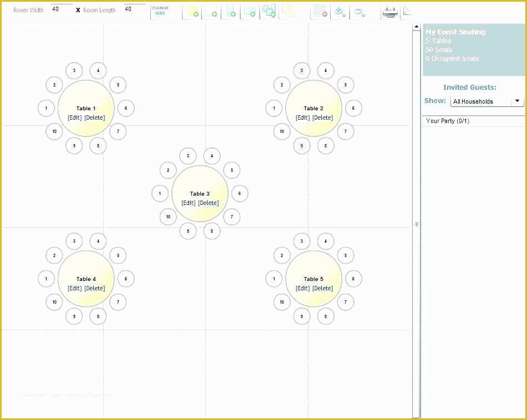Select seat 9 at Table 2
527x420 pixels.
pos(302,146)
